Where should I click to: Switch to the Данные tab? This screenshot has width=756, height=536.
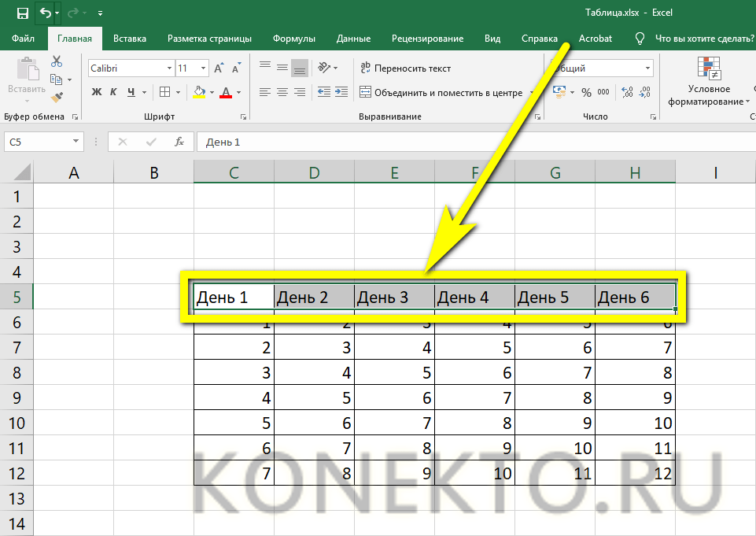353,39
